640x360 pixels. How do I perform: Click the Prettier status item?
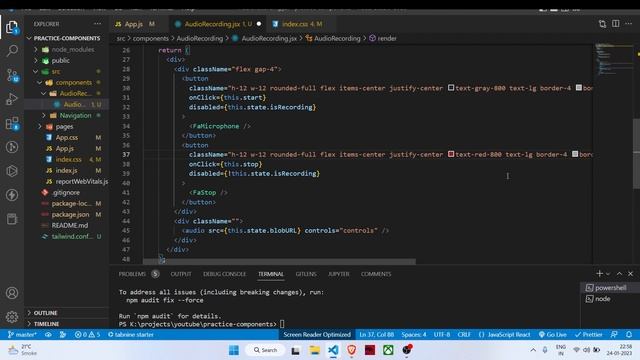589,334
